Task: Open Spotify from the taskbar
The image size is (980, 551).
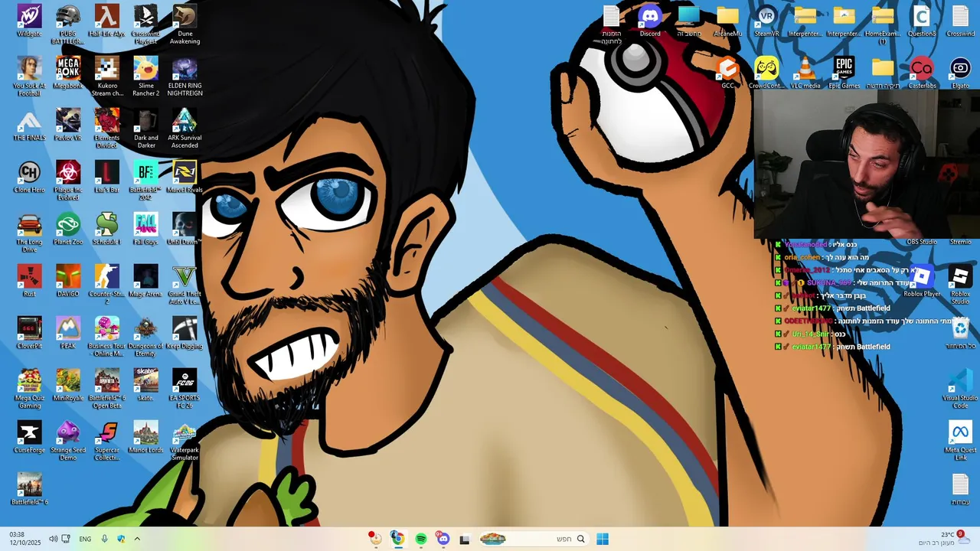Action: [x=420, y=539]
